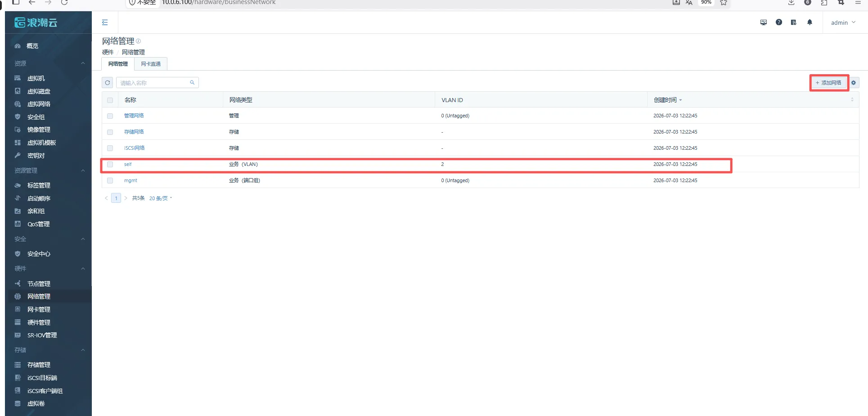This screenshot has width=868, height=416.
Task: Go to 虚拟网络 in sidebar
Action: (39, 104)
